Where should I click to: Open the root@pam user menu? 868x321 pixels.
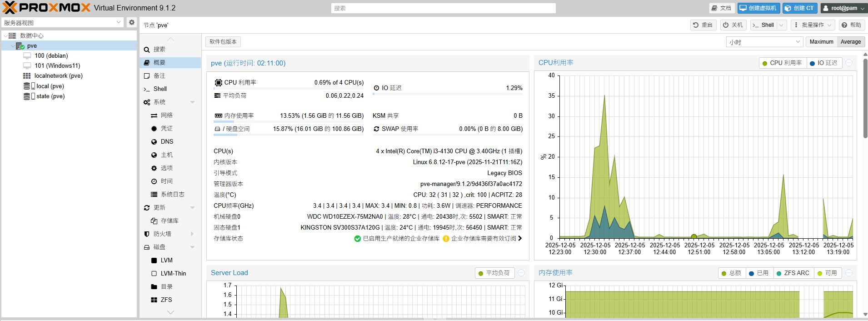(843, 8)
